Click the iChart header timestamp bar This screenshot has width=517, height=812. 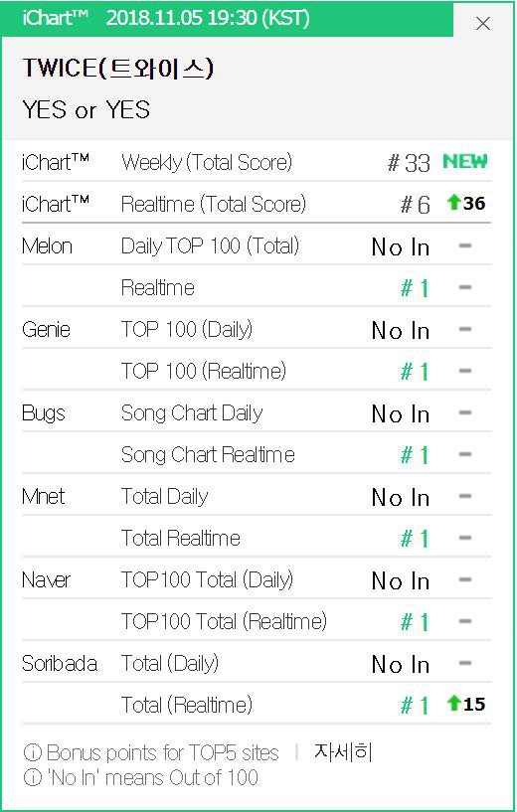[x=227, y=19]
